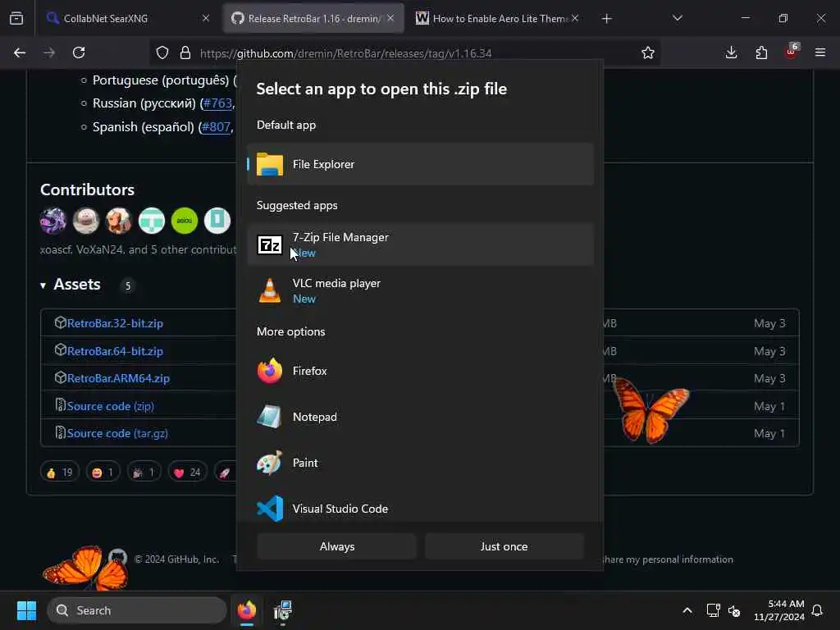Open the Firefox downloads panel
Screen dimensions: 840x630
731,52
